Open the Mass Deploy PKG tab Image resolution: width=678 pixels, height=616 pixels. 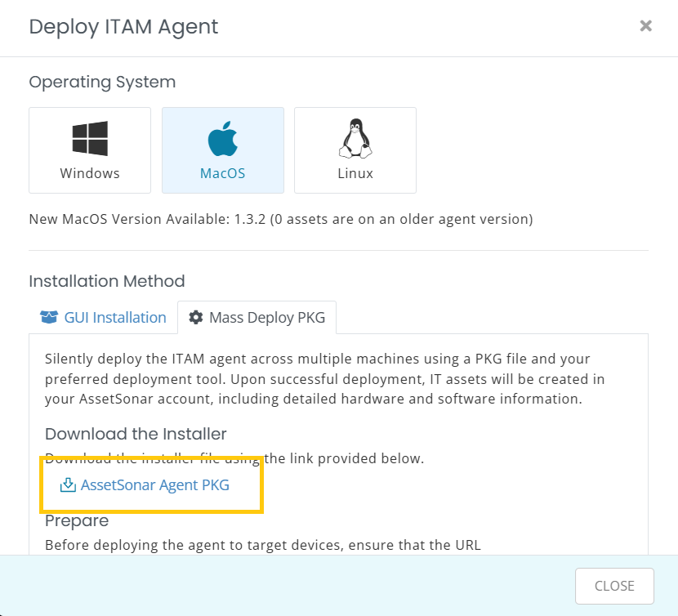(256, 318)
